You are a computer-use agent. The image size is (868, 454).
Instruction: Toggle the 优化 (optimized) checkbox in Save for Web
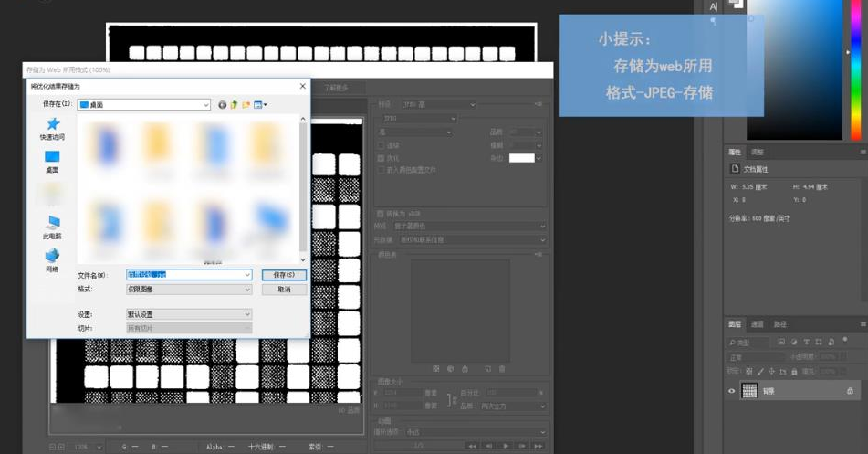pos(381,158)
